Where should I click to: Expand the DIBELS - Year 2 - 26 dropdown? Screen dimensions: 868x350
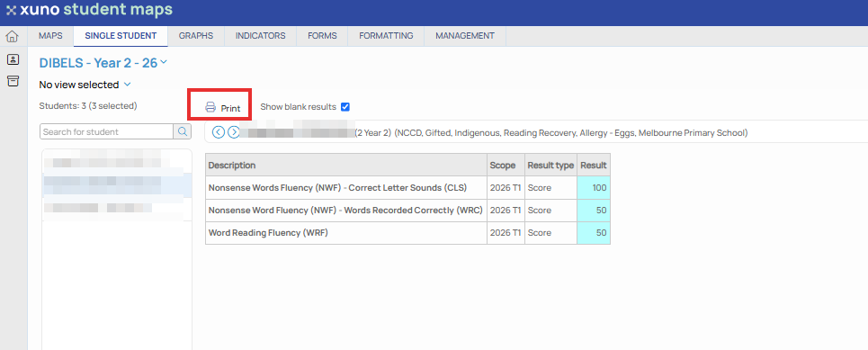point(103,63)
